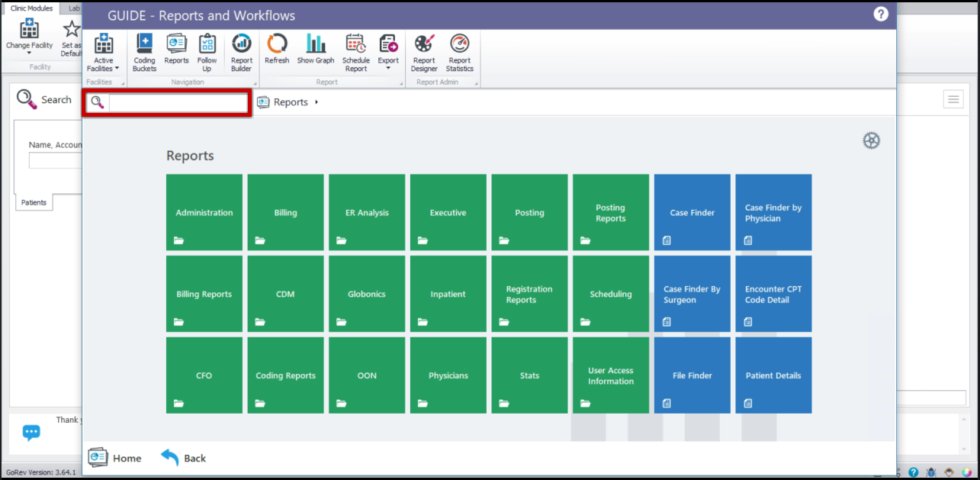Image resolution: width=980 pixels, height=480 pixels.
Task: Open the Stats folder tile
Action: pos(529,375)
